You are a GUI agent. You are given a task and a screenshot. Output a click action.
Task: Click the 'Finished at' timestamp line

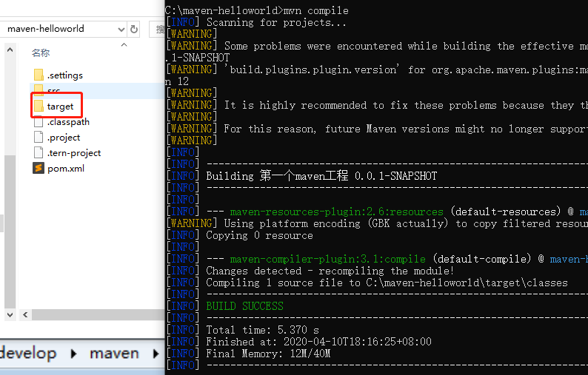[x=318, y=342]
